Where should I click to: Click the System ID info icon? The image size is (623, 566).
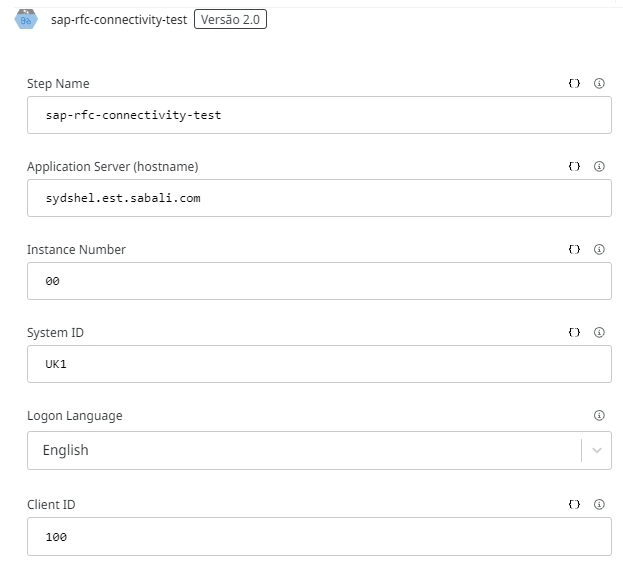599,333
